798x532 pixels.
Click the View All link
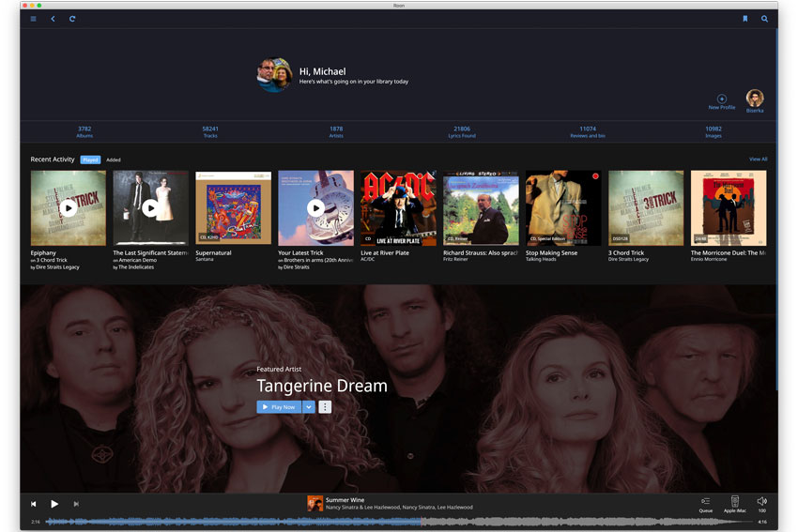758,160
